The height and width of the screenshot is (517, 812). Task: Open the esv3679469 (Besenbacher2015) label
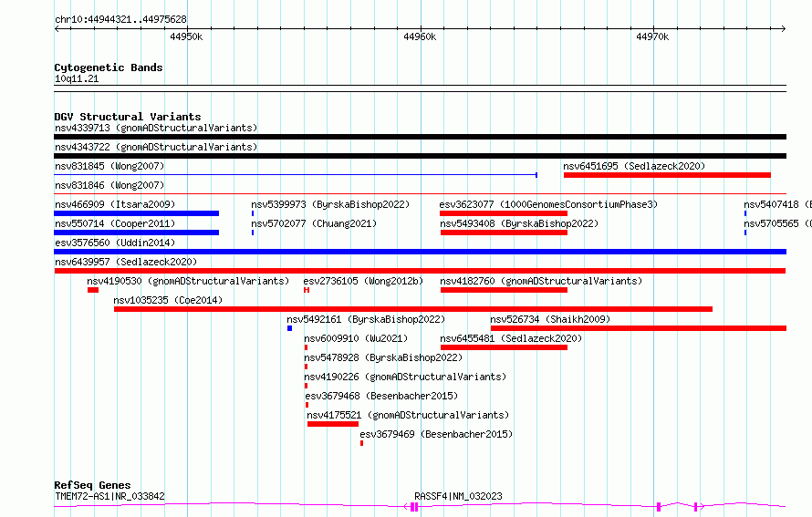pos(436,434)
